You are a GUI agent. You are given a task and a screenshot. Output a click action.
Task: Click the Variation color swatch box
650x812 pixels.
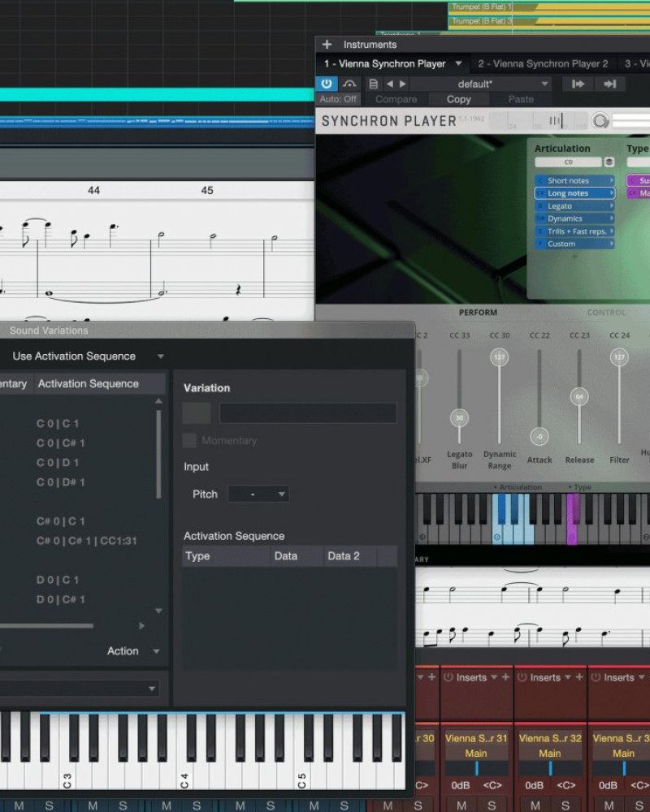point(197,413)
